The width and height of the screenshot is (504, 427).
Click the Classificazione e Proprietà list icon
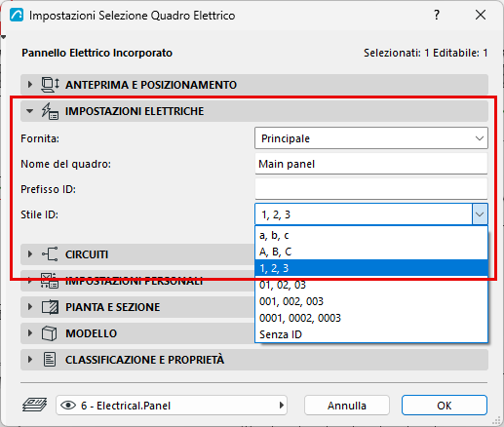tap(50, 360)
